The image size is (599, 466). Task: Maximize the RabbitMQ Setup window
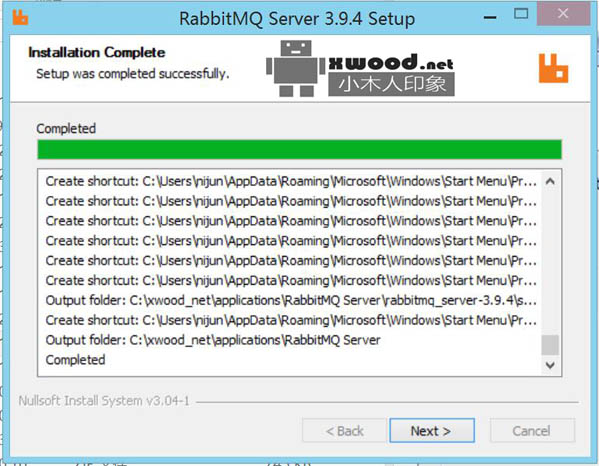pyautogui.click(x=521, y=14)
